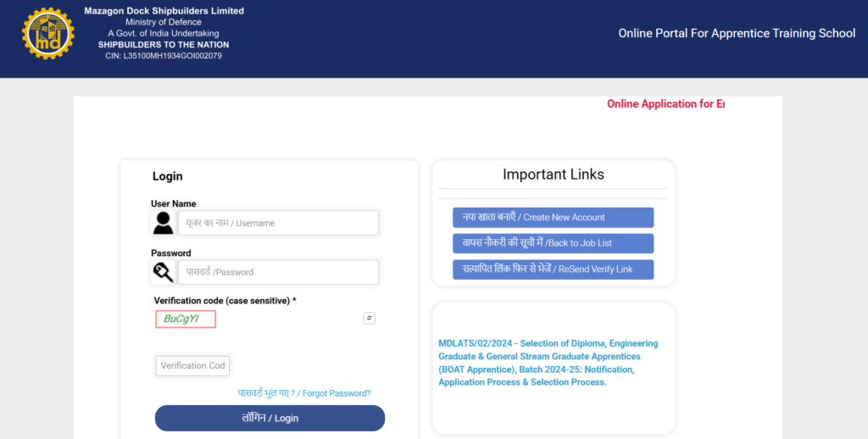Click the Verification code (case sensitive) label
868x439 pixels.
point(225,301)
